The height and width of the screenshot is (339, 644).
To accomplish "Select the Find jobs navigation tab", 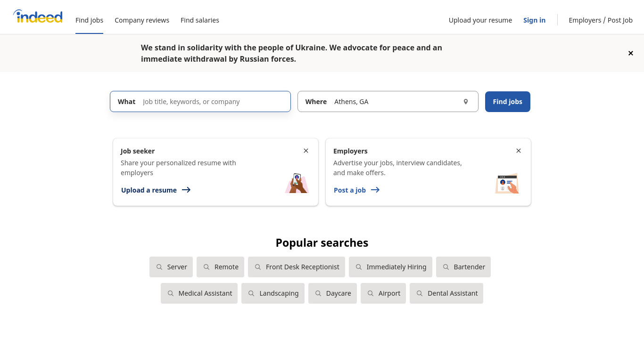I will (x=89, y=20).
